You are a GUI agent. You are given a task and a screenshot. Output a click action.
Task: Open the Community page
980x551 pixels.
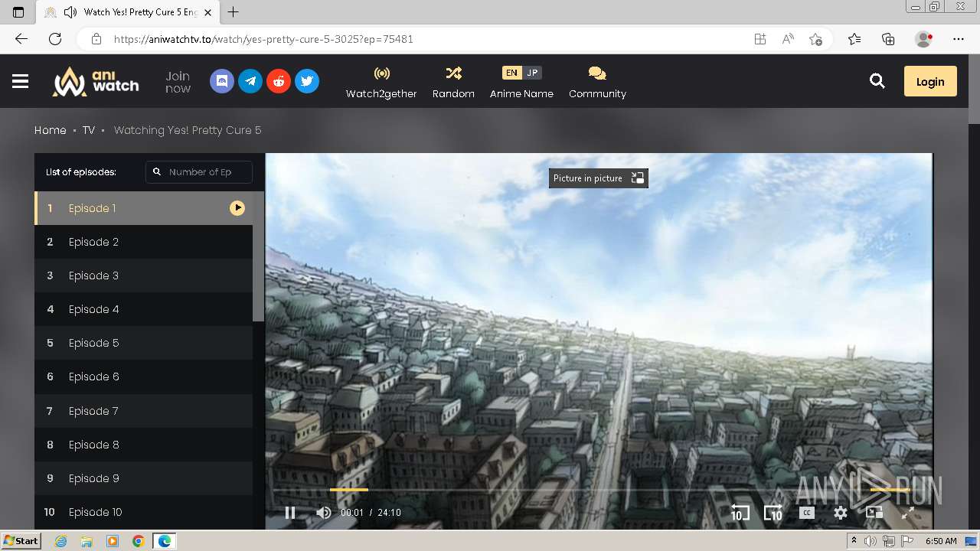coord(597,82)
